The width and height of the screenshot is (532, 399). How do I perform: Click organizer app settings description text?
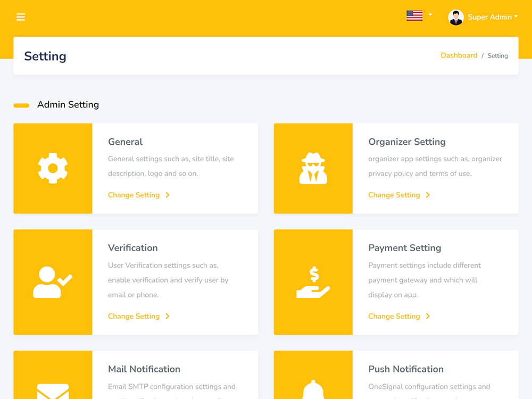[435, 166]
